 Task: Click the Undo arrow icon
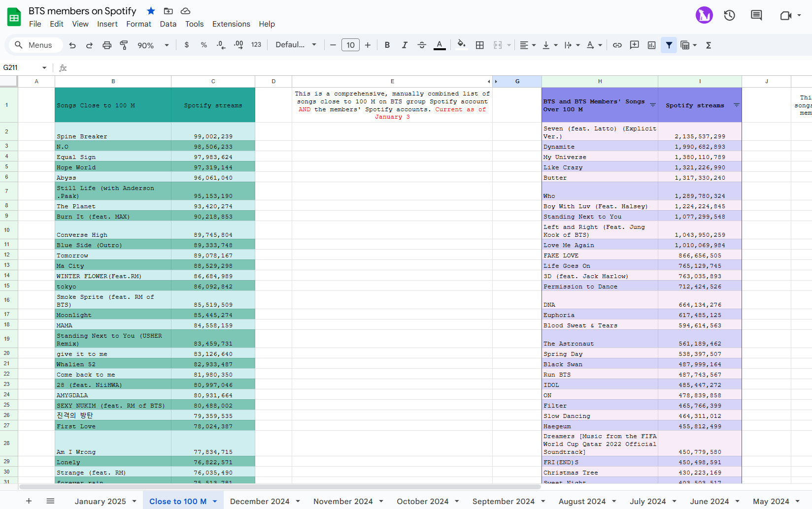(x=72, y=45)
